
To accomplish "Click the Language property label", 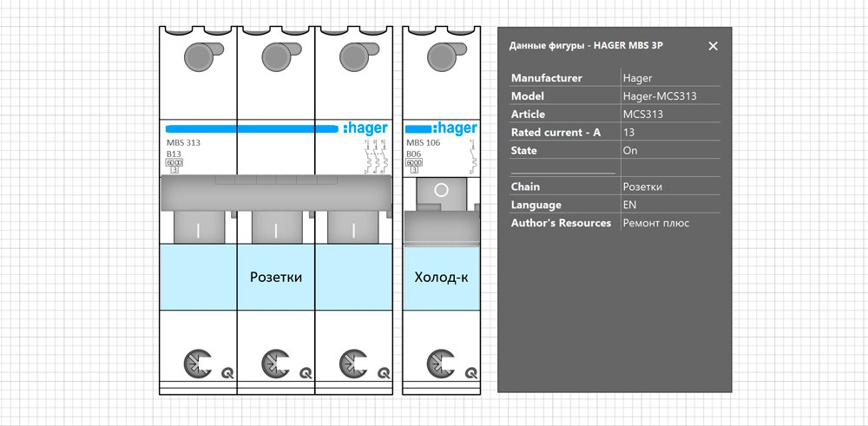I will pyautogui.click(x=536, y=205).
